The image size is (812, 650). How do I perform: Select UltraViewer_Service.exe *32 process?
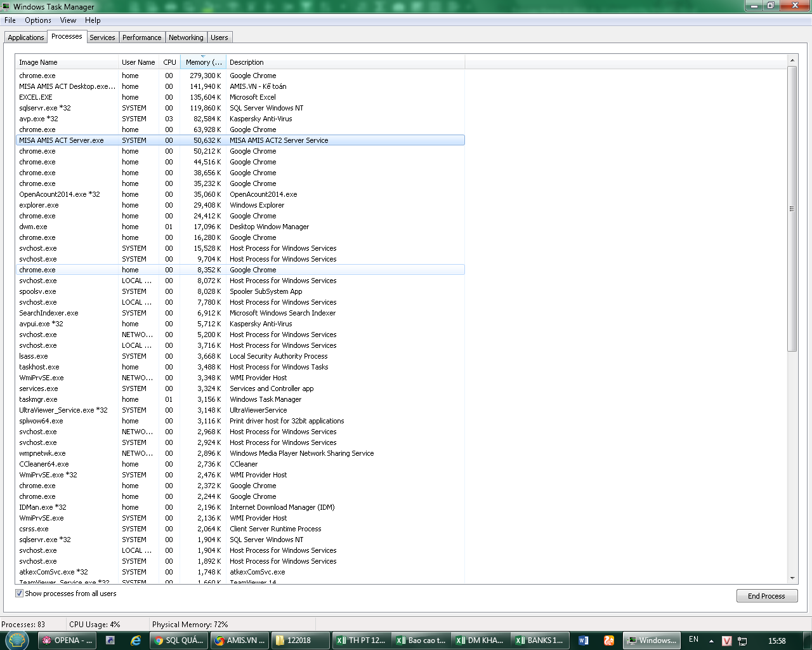pyautogui.click(x=240, y=410)
